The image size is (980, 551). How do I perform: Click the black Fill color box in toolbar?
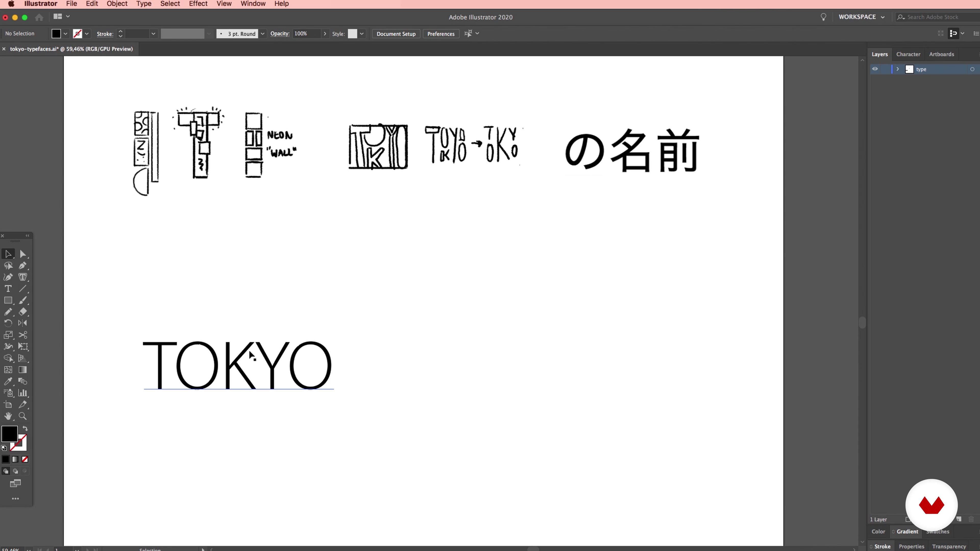pos(9,434)
